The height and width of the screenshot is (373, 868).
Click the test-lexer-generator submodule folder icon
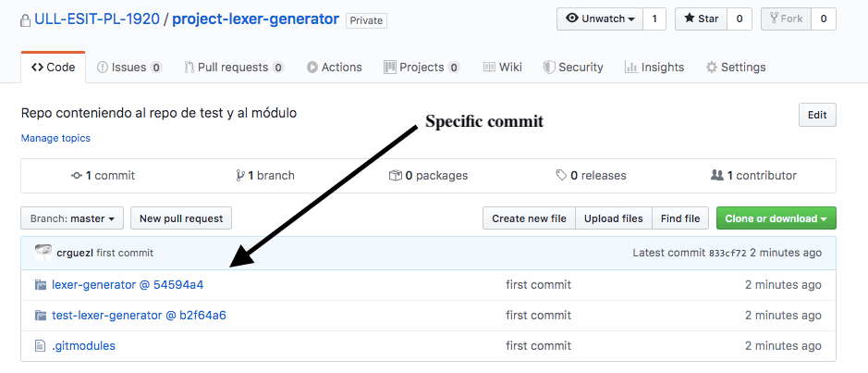[x=40, y=316]
